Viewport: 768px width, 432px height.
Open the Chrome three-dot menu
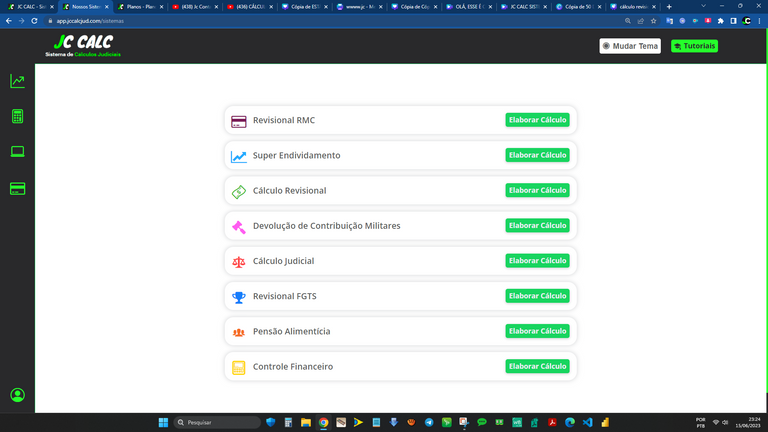[760, 21]
